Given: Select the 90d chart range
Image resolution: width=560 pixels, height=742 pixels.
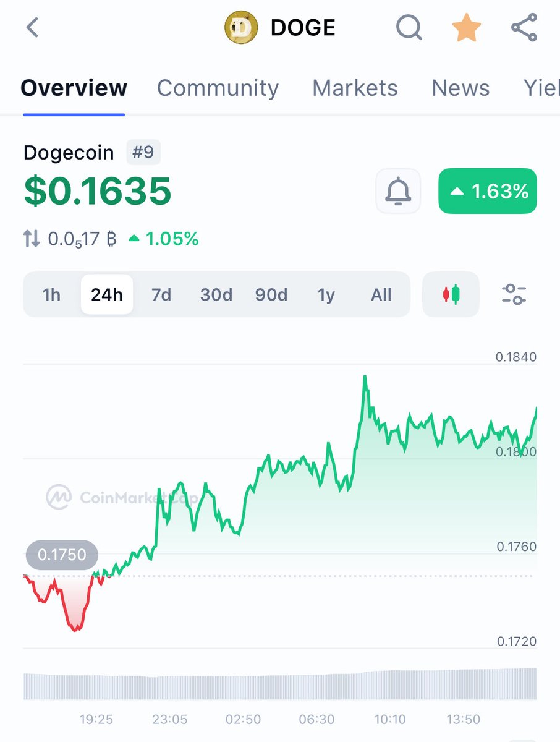Looking at the screenshot, I should point(271,294).
